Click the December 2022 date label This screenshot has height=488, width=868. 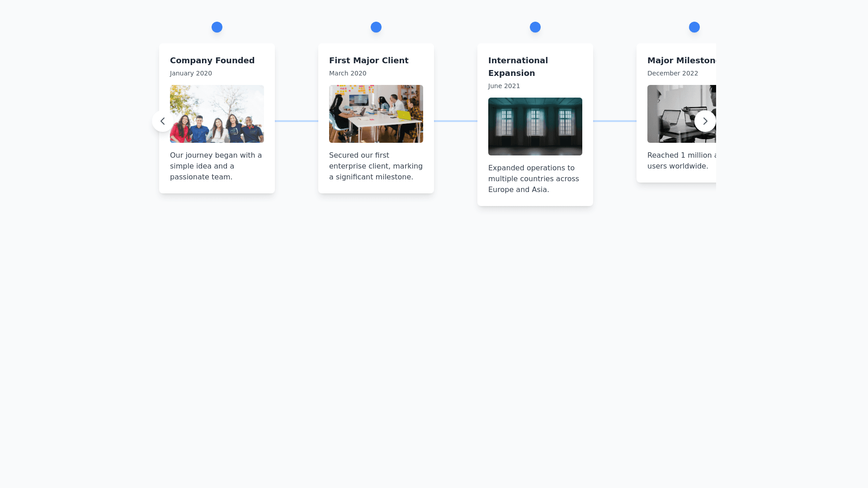[673, 73]
